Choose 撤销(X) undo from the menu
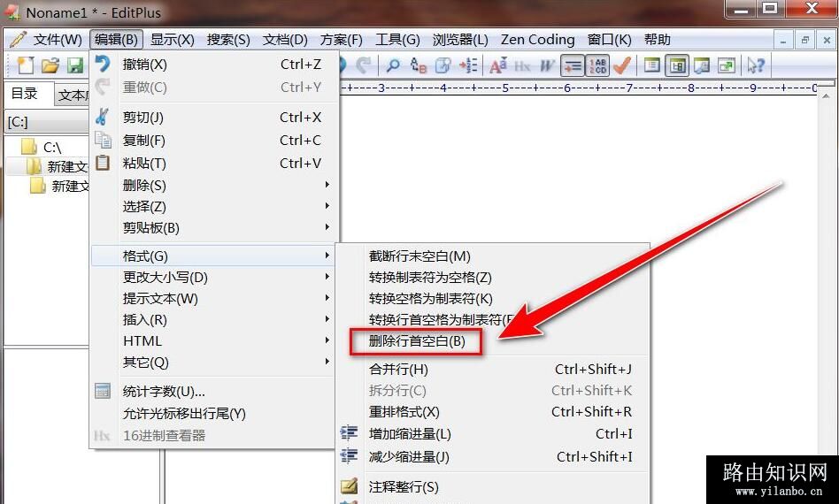 point(215,65)
